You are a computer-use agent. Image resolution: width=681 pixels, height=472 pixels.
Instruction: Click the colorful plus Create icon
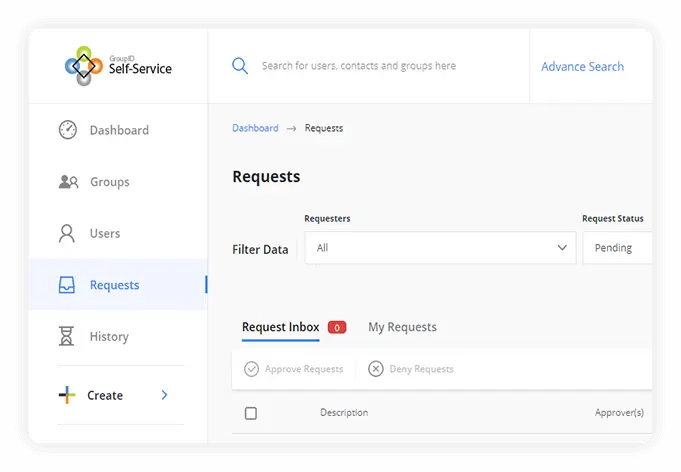pos(67,395)
